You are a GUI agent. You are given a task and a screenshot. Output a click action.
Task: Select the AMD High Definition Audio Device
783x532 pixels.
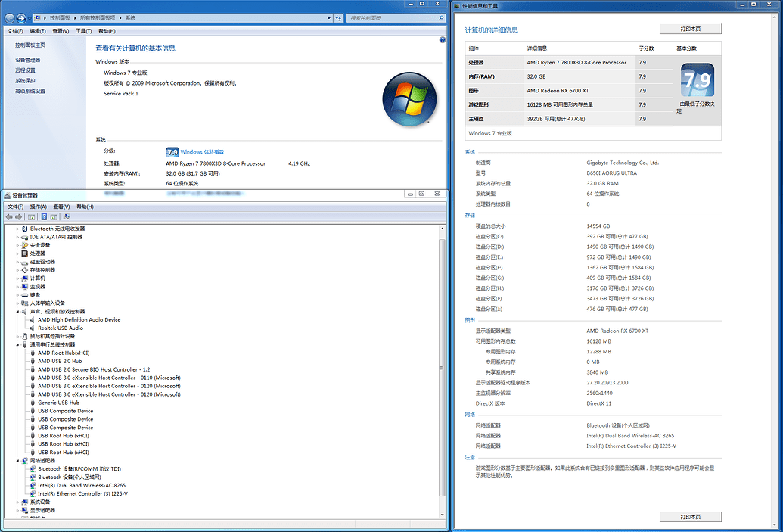pyautogui.click(x=81, y=319)
